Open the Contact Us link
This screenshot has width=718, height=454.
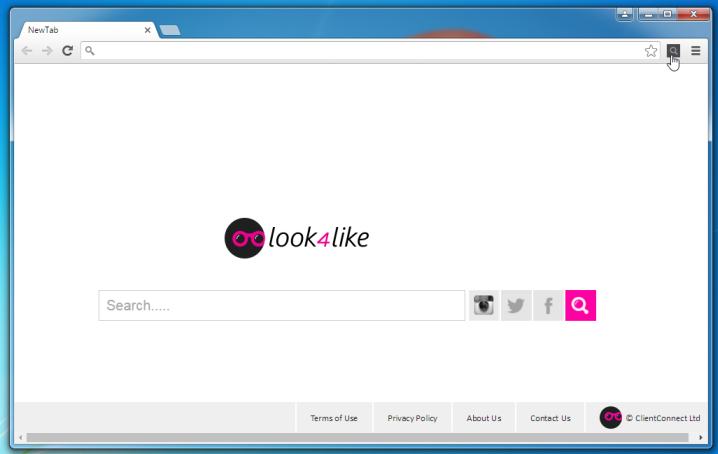550,418
